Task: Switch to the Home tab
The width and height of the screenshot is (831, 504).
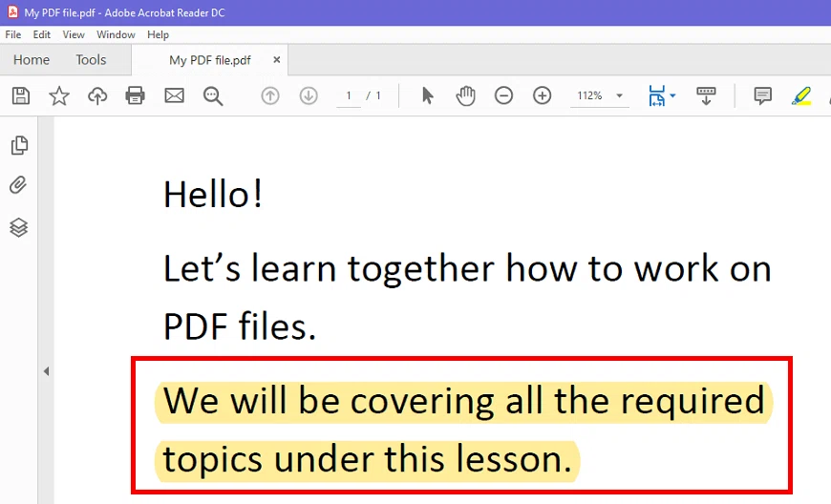Action: pyautogui.click(x=32, y=60)
